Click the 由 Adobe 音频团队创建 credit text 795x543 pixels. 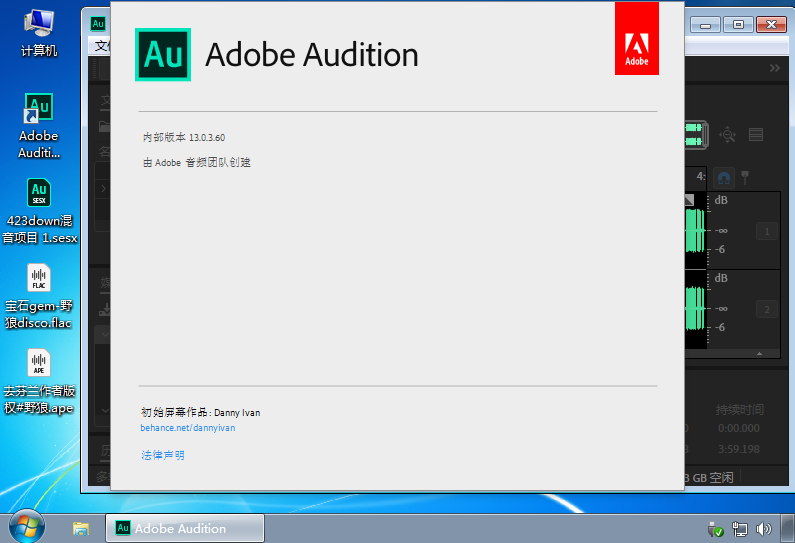tap(197, 163)
